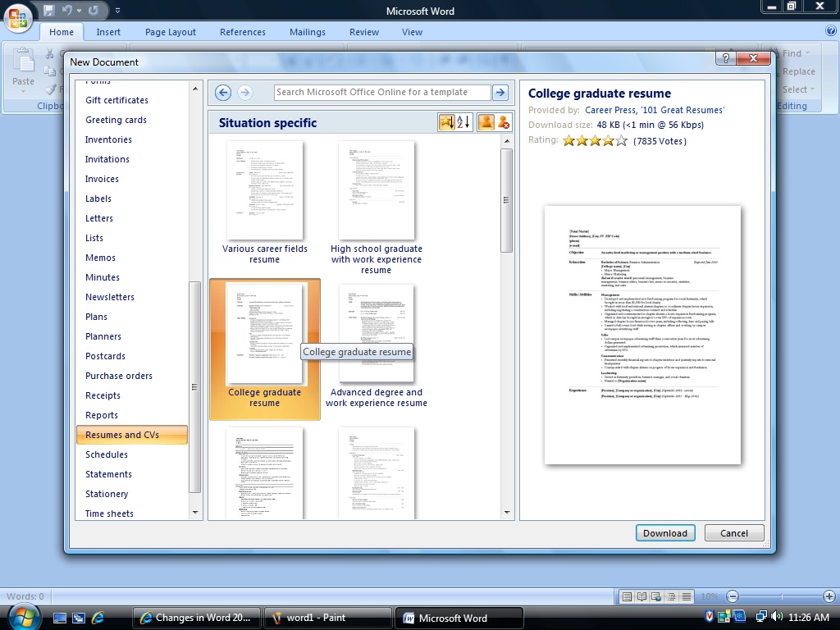Select Various career fields resume template
840x630 pixels.
(x=265, y=203)
